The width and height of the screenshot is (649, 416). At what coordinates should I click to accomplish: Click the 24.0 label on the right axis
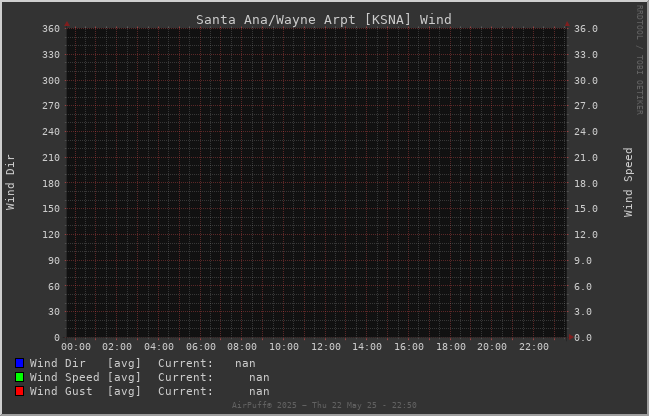[x=586, y=132]
